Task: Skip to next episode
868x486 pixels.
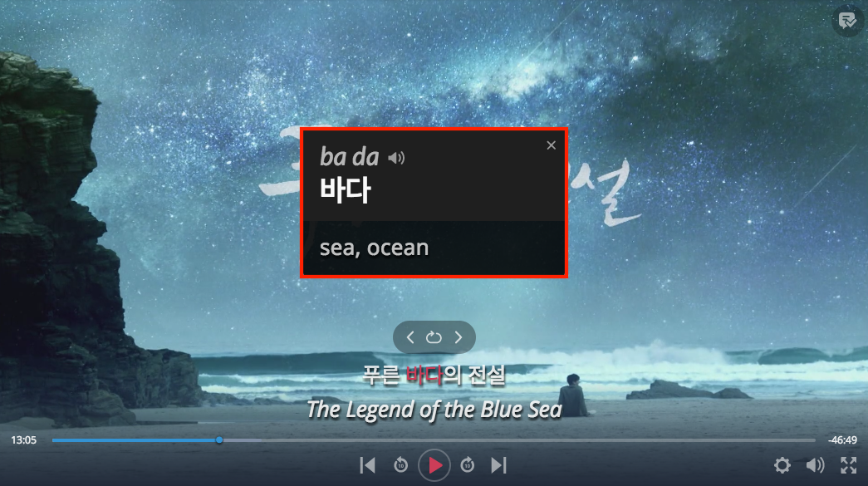Action: click(498, 465)
